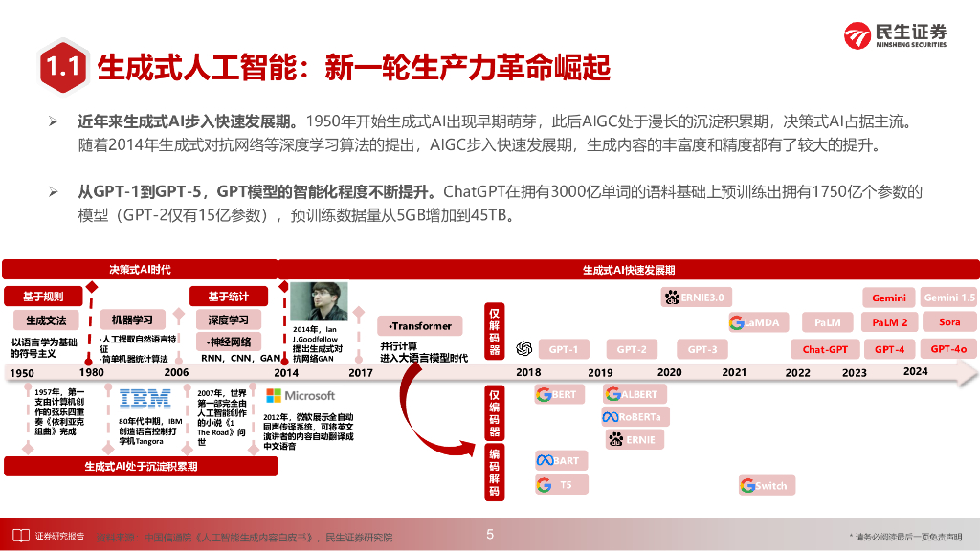Screen dimensions: 980x551
Task: Click the Gemini 1.5 box
Action: (x=949, y=298)
